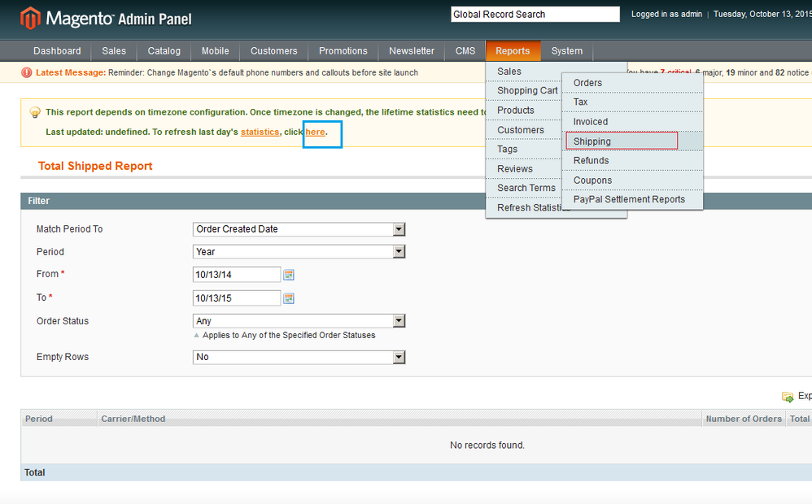This screenshot has height=504, width=812.
Task: Choose Shipping in Sales submenu
Action: (632, 141)
